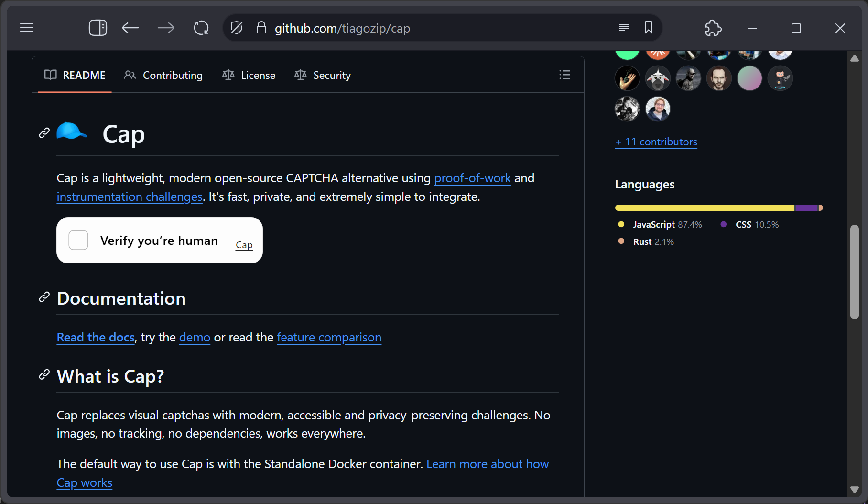Bookmark this page
This screenshot has width=868, height=504.
coord(649,28)
